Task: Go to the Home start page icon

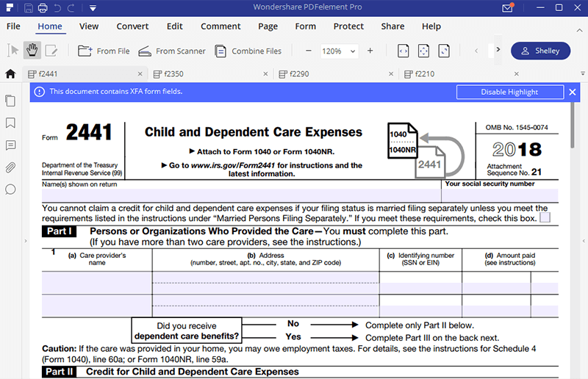Action: point(10,74)
